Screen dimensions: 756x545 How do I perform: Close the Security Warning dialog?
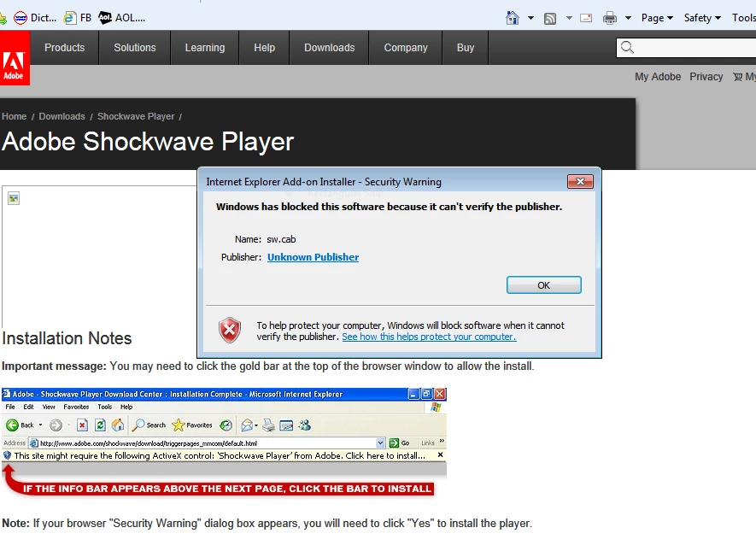pos(581,181)
